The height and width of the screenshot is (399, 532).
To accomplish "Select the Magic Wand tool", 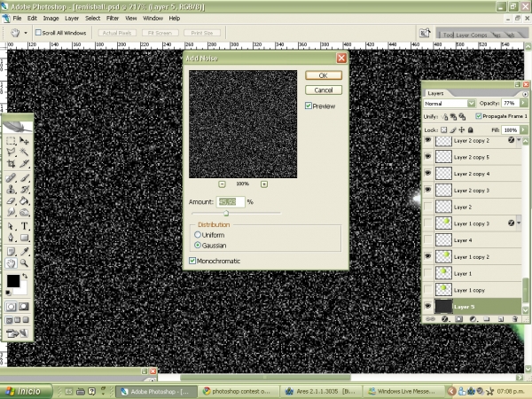I will coord(24,152).
